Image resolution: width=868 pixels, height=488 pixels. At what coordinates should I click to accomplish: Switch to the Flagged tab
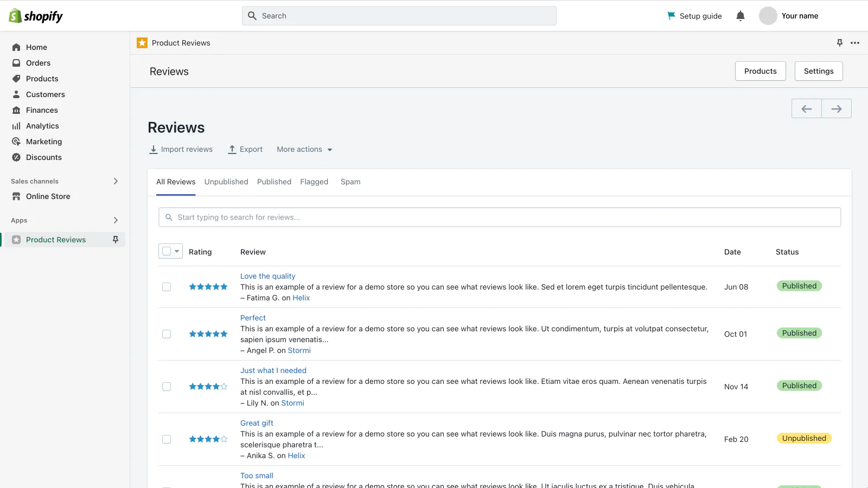pyautogui.click(x=314, y=182)
